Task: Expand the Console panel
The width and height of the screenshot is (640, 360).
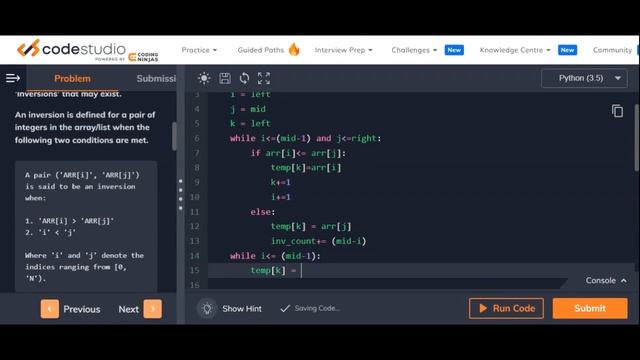Action: pos(606,280)
